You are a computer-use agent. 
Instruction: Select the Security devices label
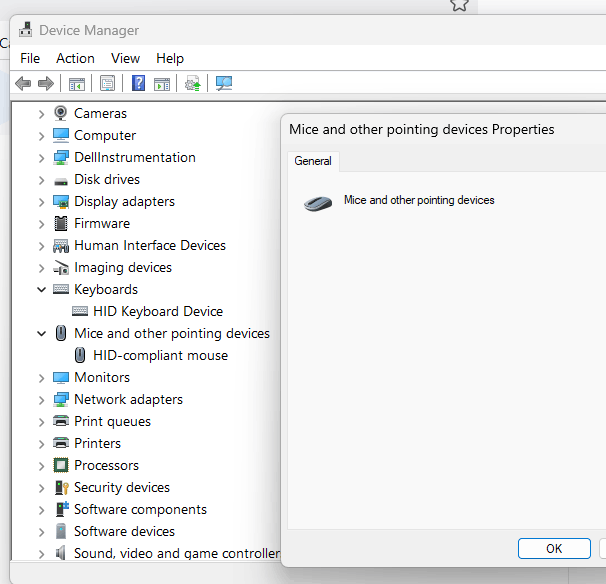click(x=122, y=487)
